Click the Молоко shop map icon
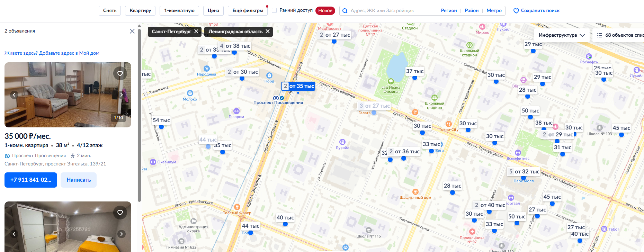644x252 pixels. pos(190,93)
